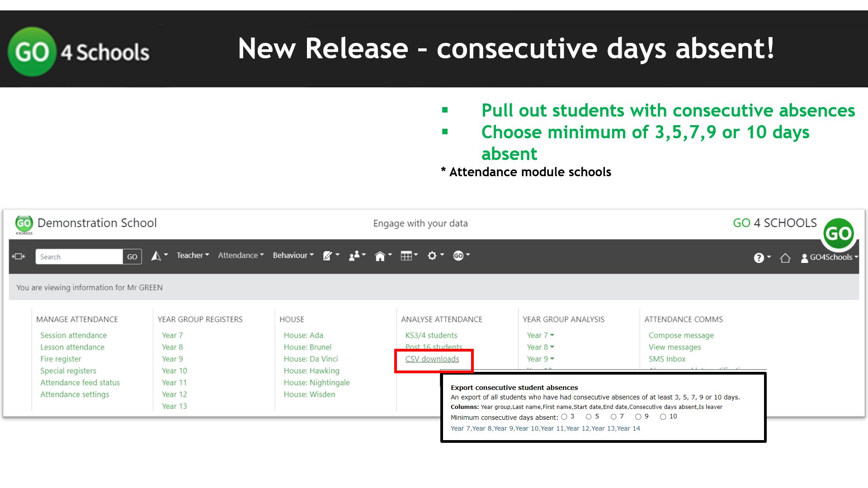Open House: Da Vinci
Viewport: 868px width, 488px height.
click(311, 359)
